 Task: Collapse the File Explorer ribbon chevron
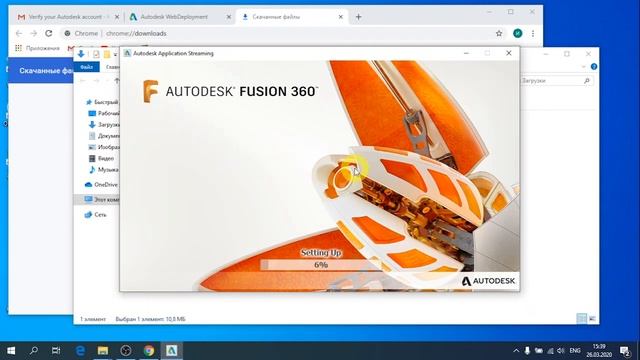click(583, 67)
